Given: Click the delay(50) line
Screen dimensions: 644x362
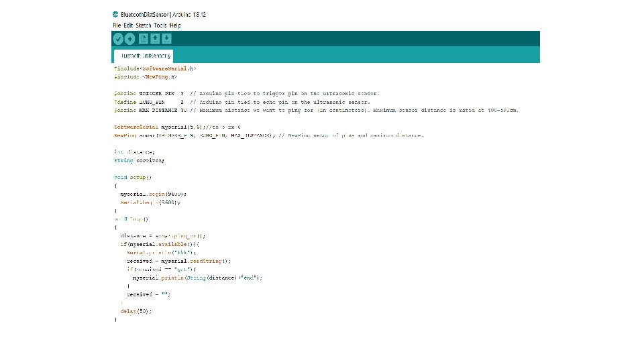Looking at the screenshot, I should tap(136, 312).
